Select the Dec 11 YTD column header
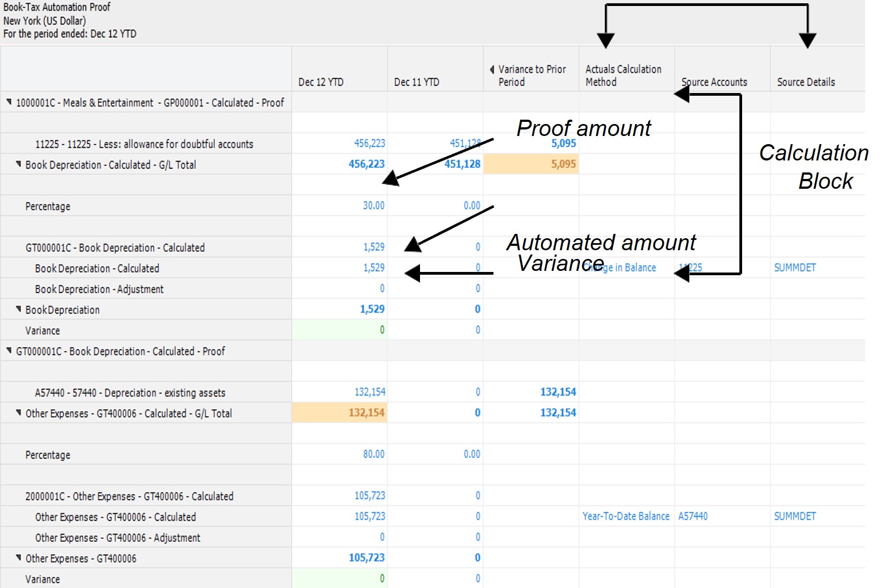Viewport: 889px width, 588px height. pos(416,82)
